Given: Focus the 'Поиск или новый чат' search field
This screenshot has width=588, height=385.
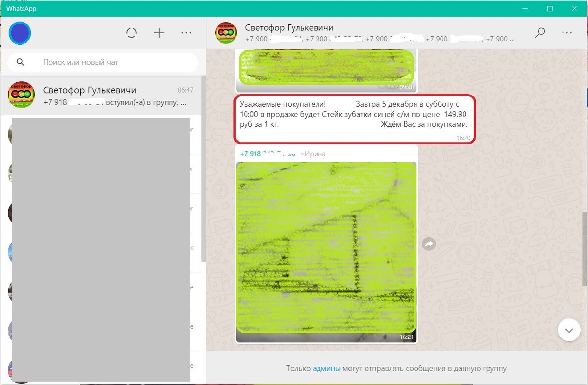Looking at the screenshot, I should click(103, 62).
